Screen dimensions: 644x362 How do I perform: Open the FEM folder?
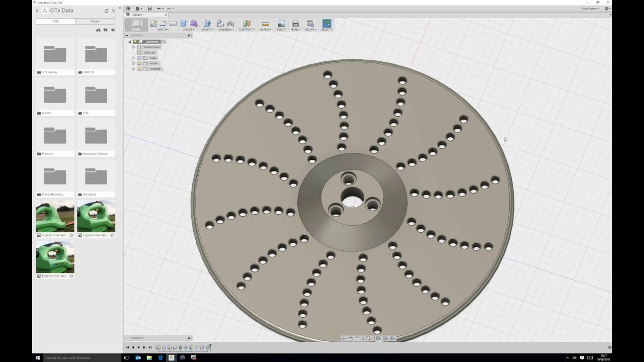click(x=96, y=97)
